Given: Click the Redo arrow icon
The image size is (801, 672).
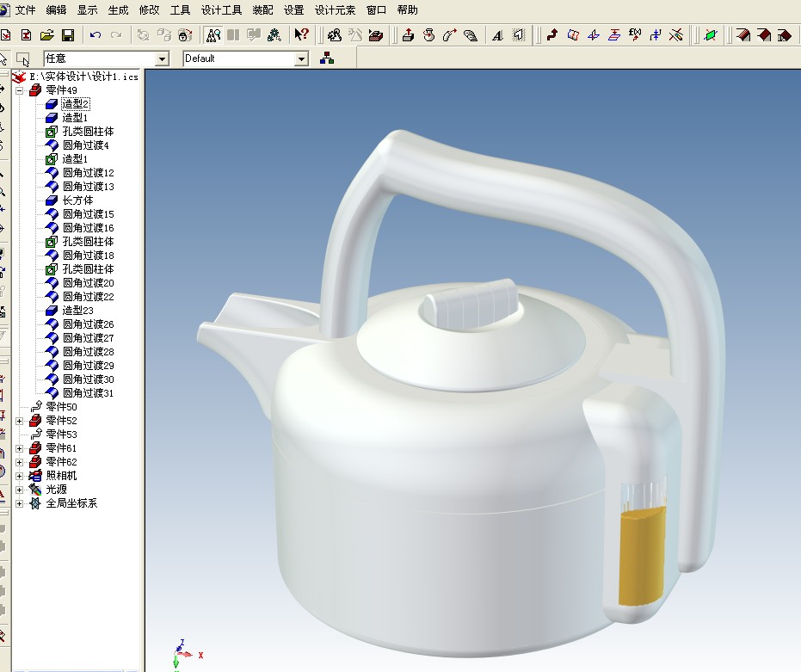Looking at the screenshot, I should 116,35.
